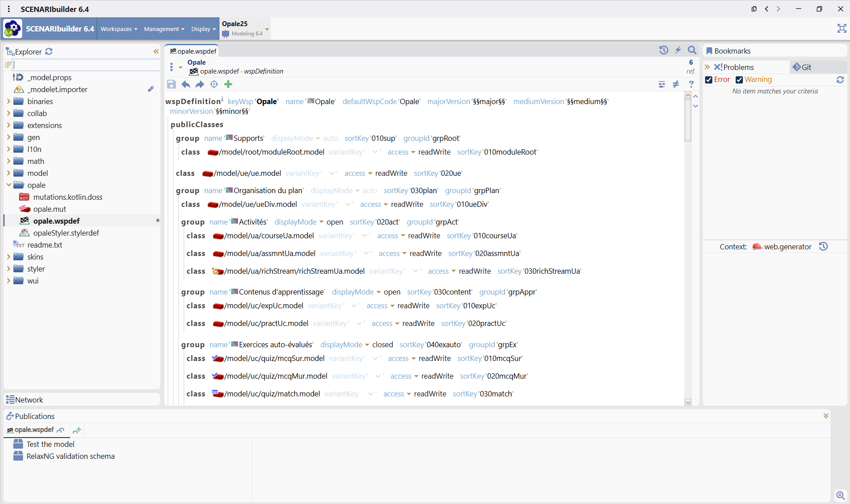Click the Redo arrow in editor toolbar
The width and height of the screenshot is (850, 504).
click(200, 84)
